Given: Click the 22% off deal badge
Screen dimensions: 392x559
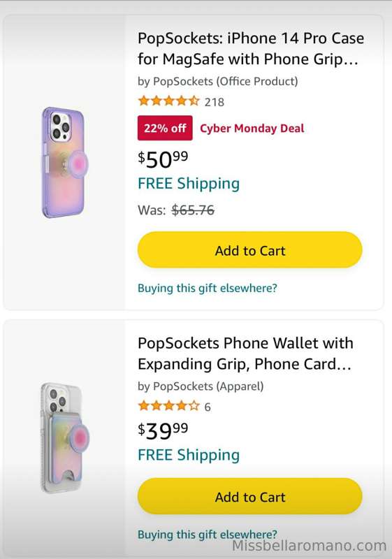Looking at the screenshot, I should [x=165, y=128].
